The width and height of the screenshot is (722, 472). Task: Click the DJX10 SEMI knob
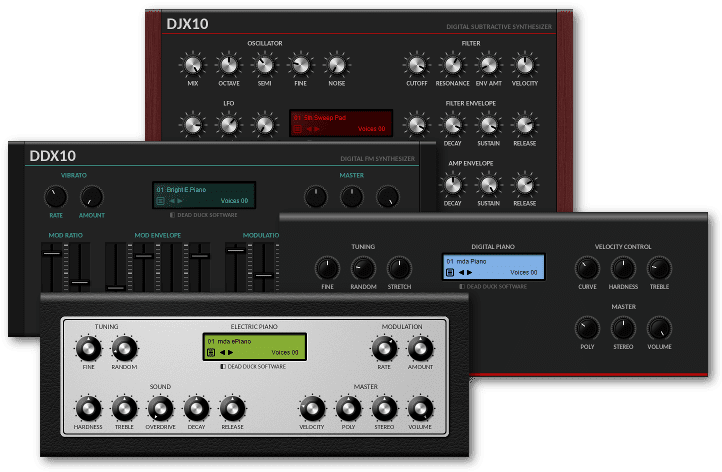[x=265, y=65]
